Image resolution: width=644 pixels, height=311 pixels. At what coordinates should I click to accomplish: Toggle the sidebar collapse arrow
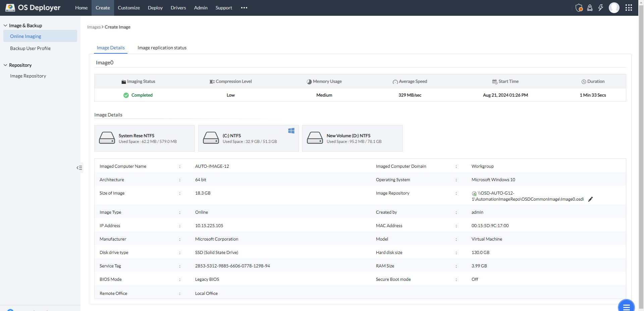(x=79, y=167)
